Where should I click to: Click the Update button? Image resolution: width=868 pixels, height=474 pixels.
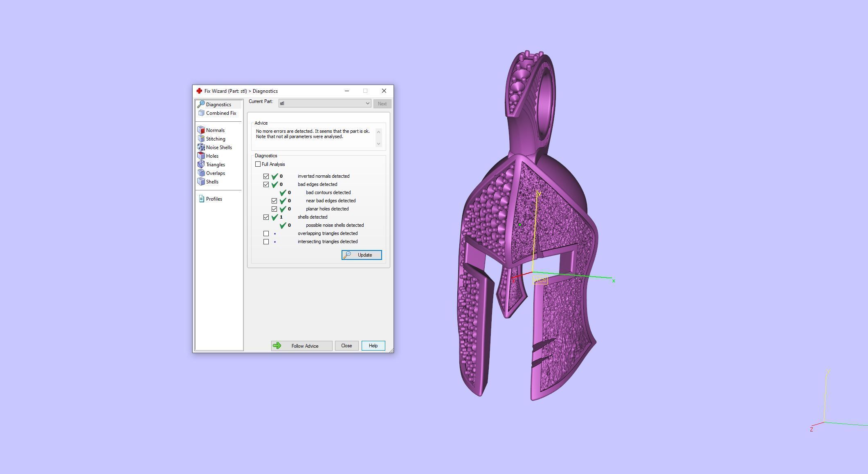pos(362,255)
